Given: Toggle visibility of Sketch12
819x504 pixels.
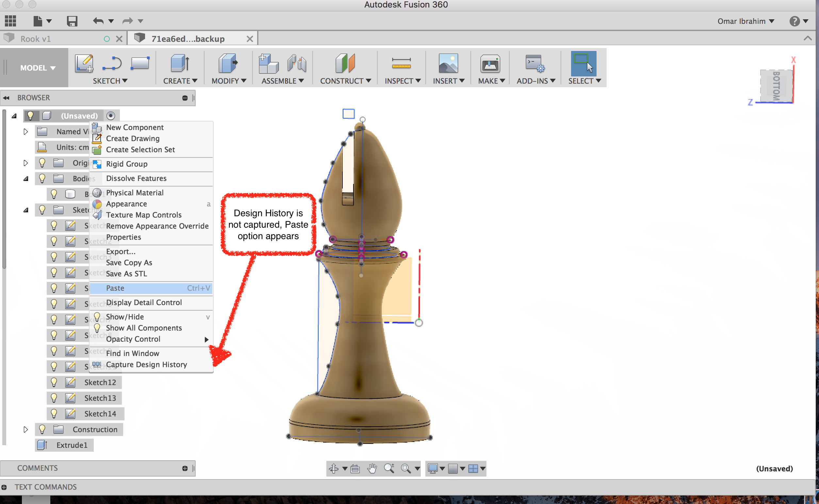Looking at the screenshot, I should (54, 382).
